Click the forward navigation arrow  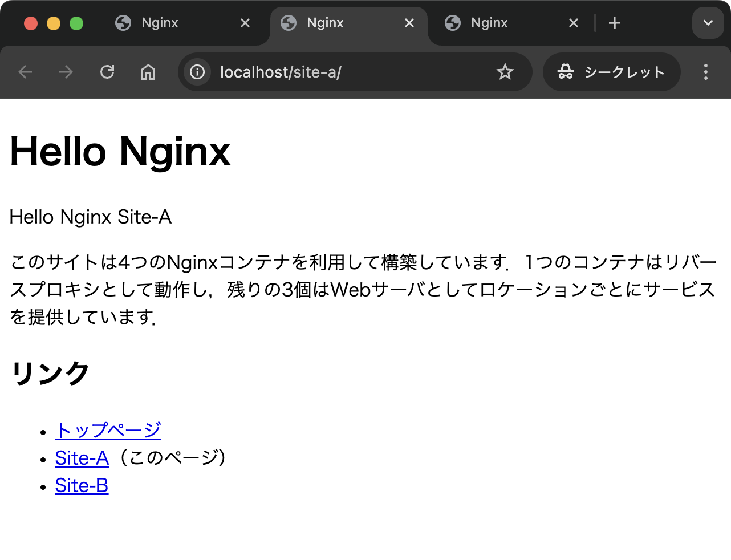click(66, 72)
